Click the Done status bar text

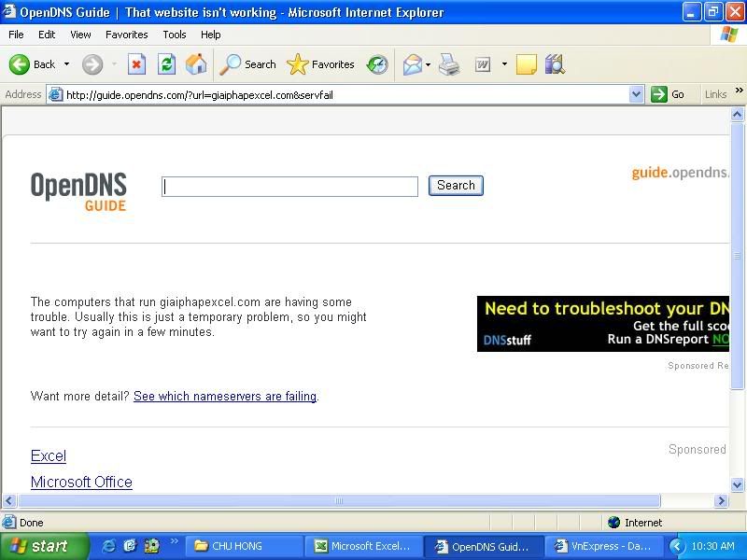pos(32,523)
